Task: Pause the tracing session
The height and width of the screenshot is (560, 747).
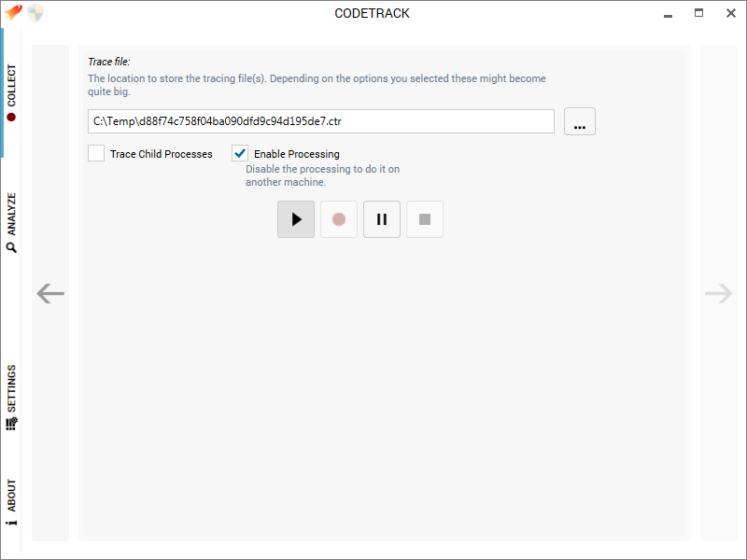Action: click(x=382, y=219)
